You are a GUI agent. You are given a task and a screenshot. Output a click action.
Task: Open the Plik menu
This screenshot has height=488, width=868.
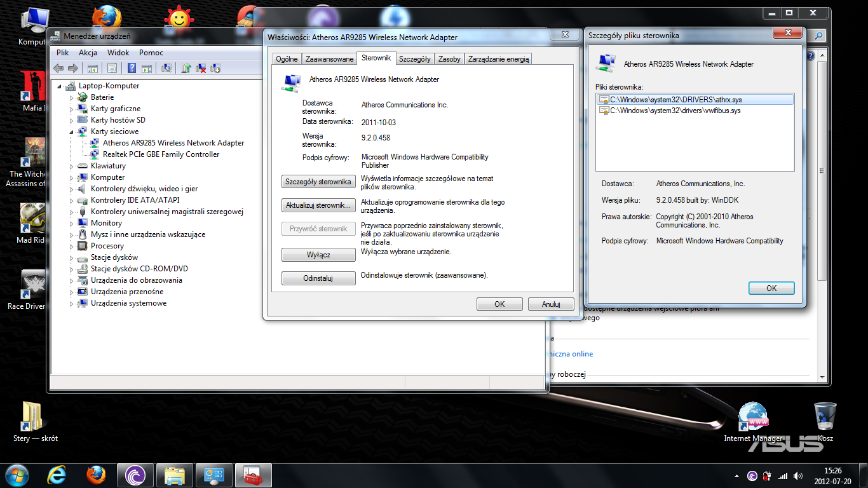click(62, 53)
